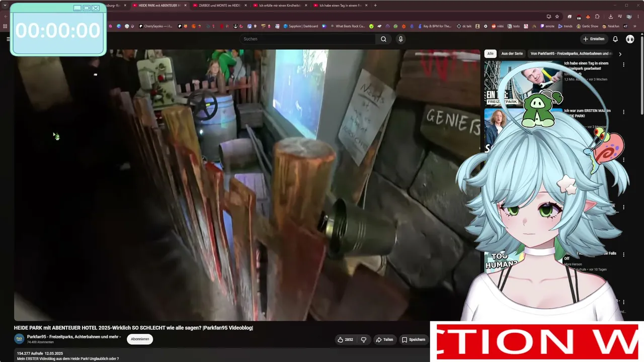The width and height of the screenshot is (644, 362).
Task: Click the 'Teilen' share button
Action: [384, 340]
